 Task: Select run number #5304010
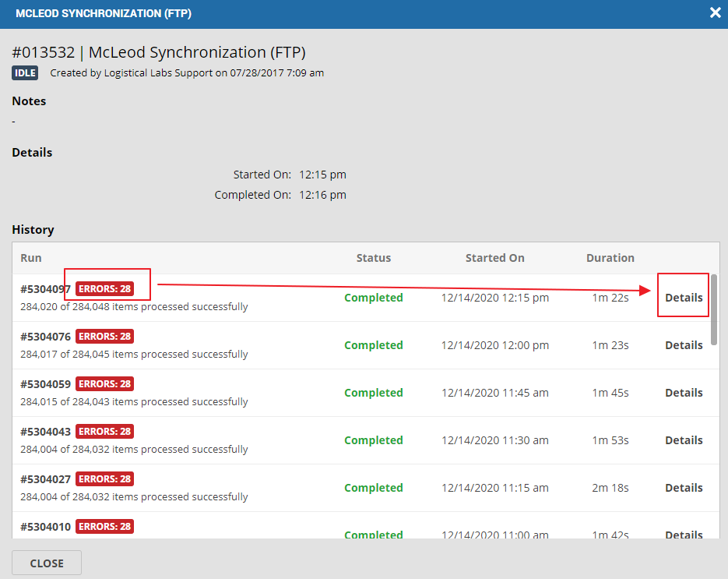(45, 527)
